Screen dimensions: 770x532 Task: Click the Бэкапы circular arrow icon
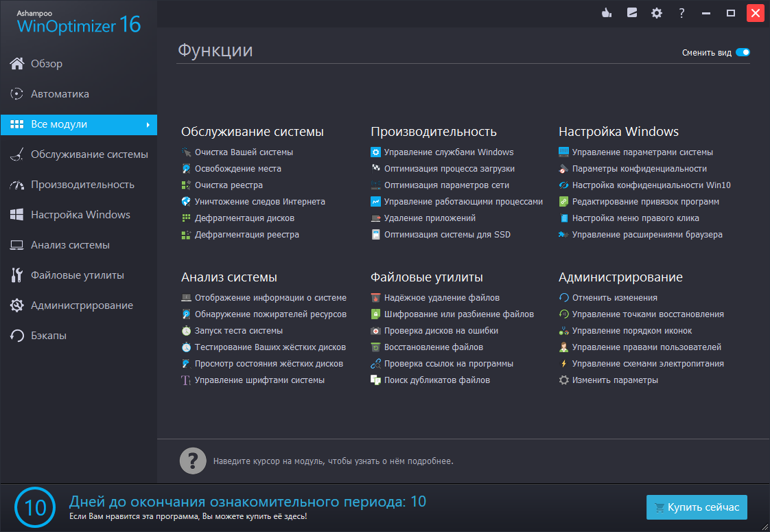point(16,336)
